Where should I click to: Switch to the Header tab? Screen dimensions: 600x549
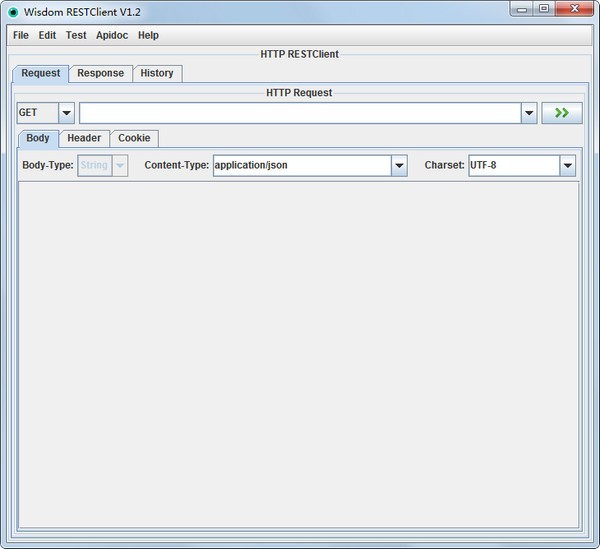(x=84, y=138)
